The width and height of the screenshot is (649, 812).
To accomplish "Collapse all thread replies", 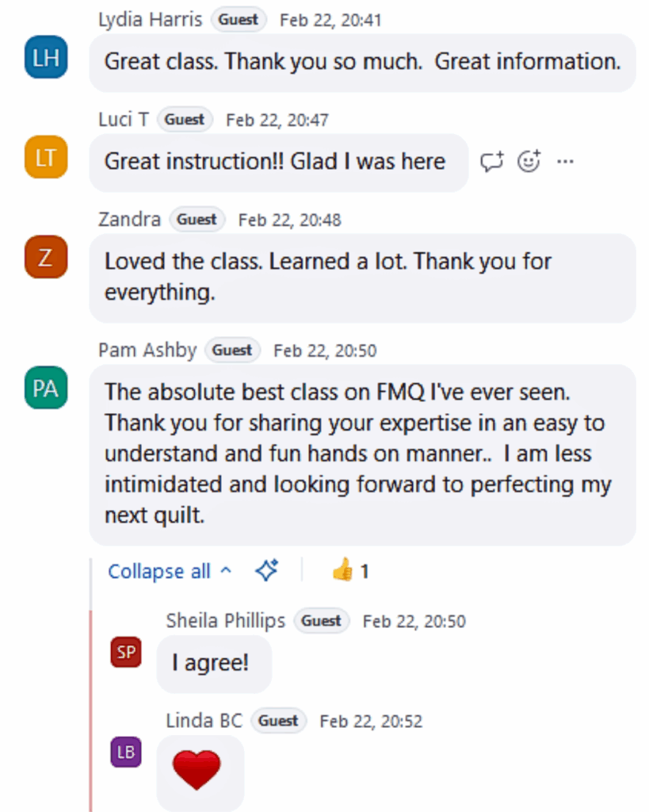I will (x=170, y=571).
